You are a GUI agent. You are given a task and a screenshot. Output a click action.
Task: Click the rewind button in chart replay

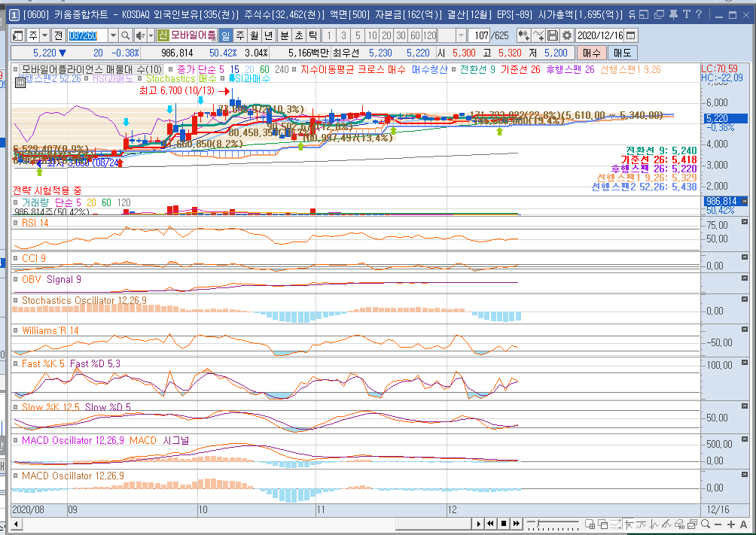[x=490, y=524]
